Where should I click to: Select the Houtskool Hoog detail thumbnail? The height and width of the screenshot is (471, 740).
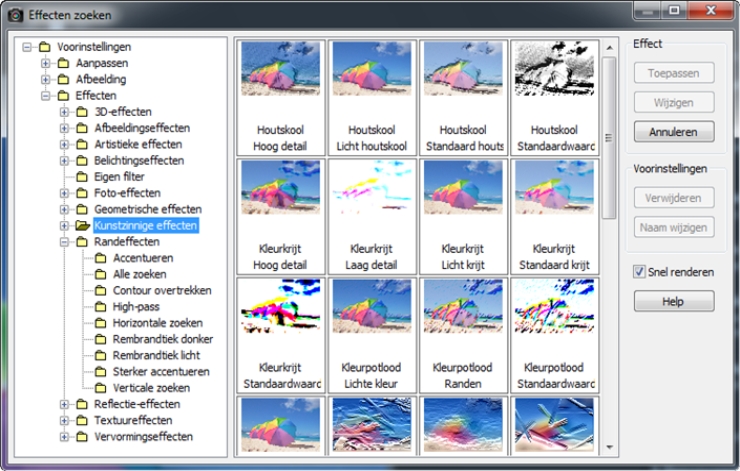(x=281, y=96)
